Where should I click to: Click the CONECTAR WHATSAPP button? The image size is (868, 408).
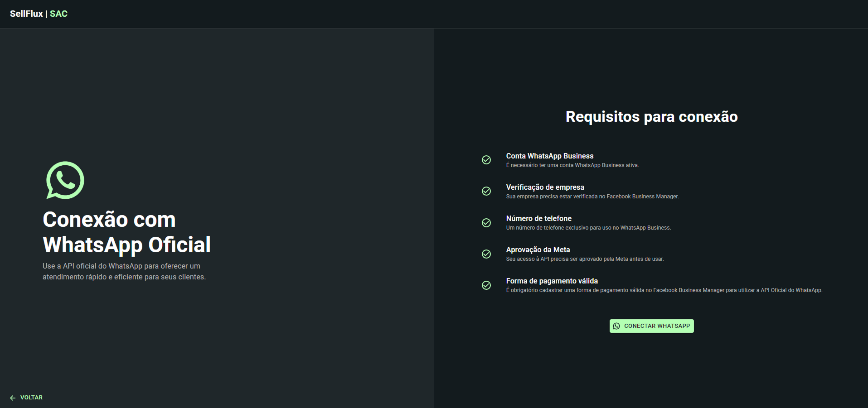coord(651,326)
